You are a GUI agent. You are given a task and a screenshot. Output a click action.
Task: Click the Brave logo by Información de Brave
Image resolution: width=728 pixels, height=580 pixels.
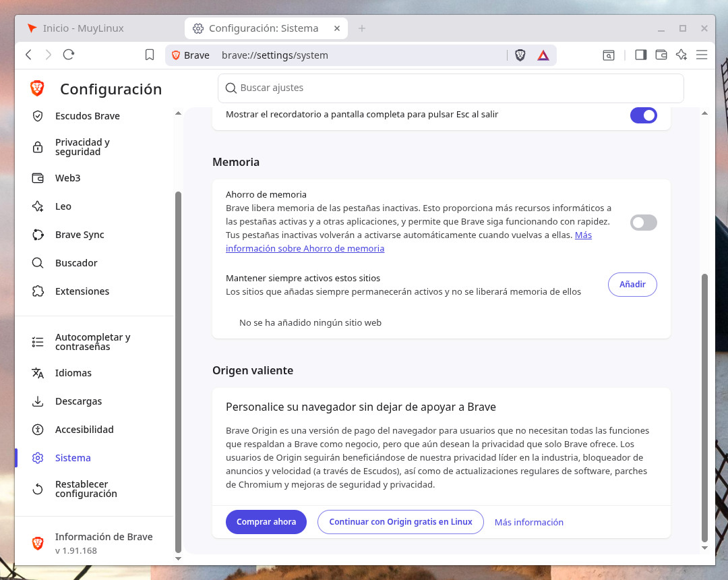[x=38, y=543]
